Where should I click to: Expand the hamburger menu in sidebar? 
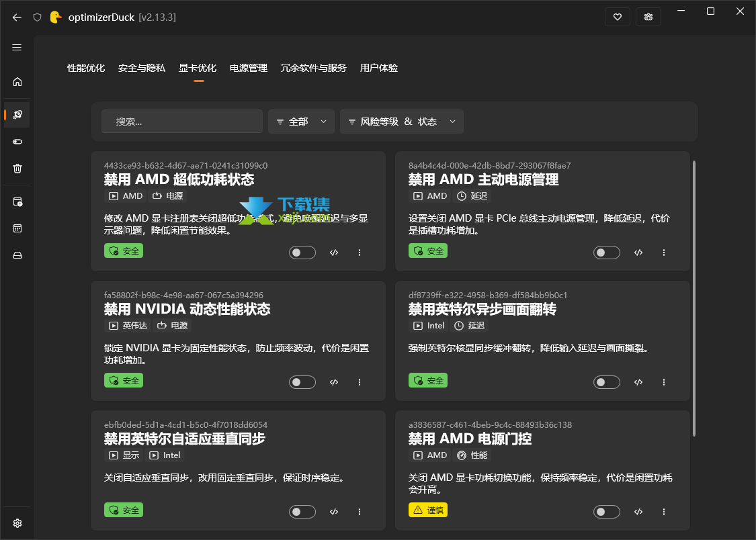(17, 47)
